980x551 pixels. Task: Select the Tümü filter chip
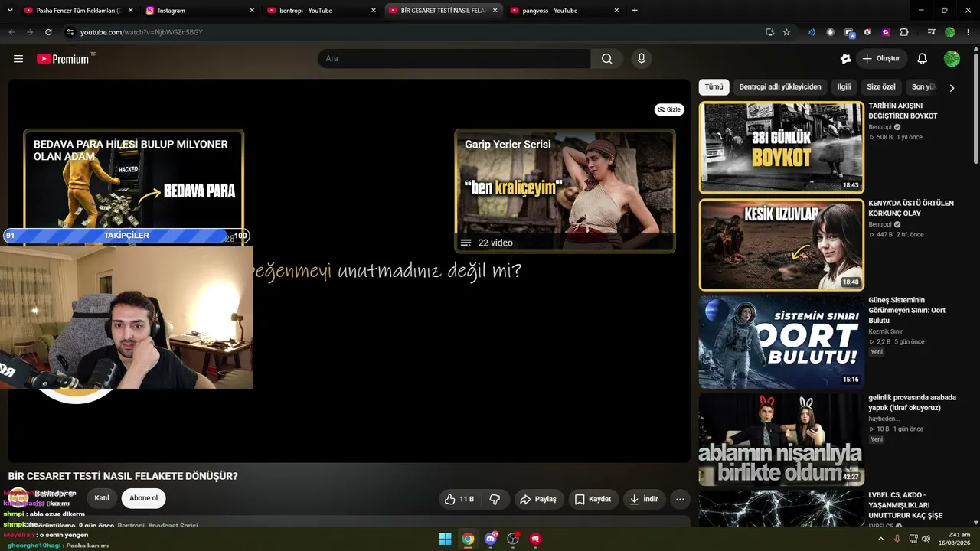[714, 87]
